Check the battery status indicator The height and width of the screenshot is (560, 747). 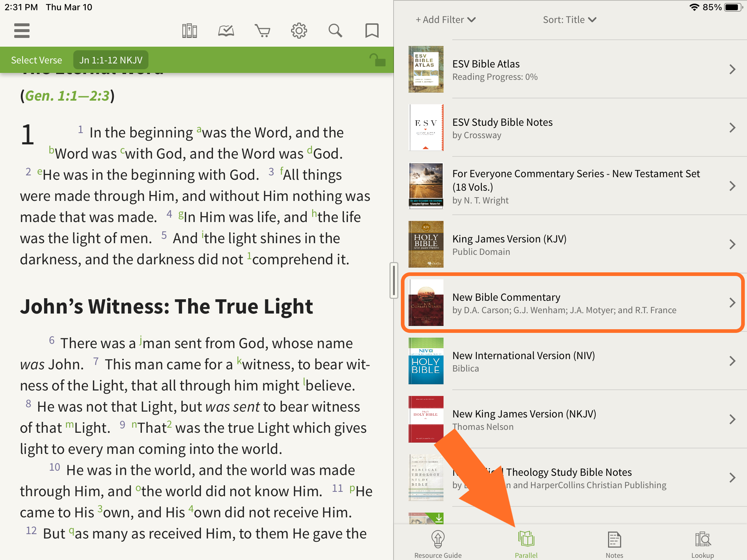(x=734, y=7)
